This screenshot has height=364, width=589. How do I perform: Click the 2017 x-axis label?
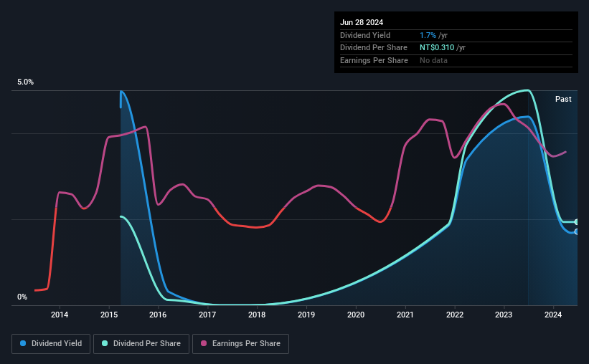207,315
